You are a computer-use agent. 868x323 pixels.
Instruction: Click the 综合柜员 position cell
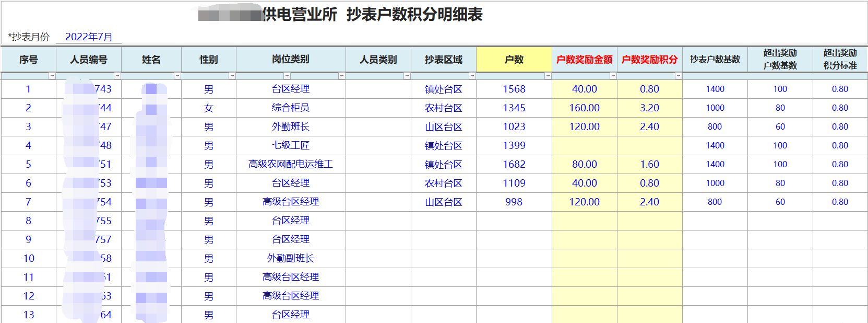[x=291, y=108]
